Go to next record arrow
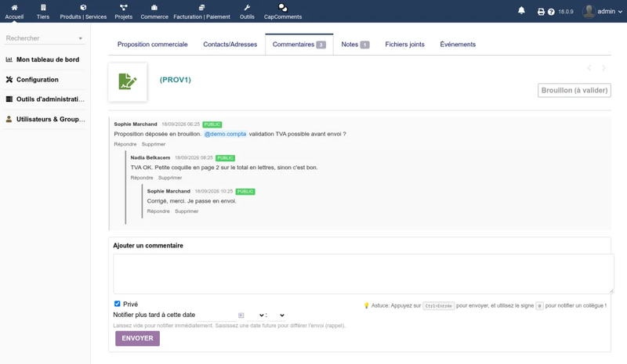 coord(603,68)
